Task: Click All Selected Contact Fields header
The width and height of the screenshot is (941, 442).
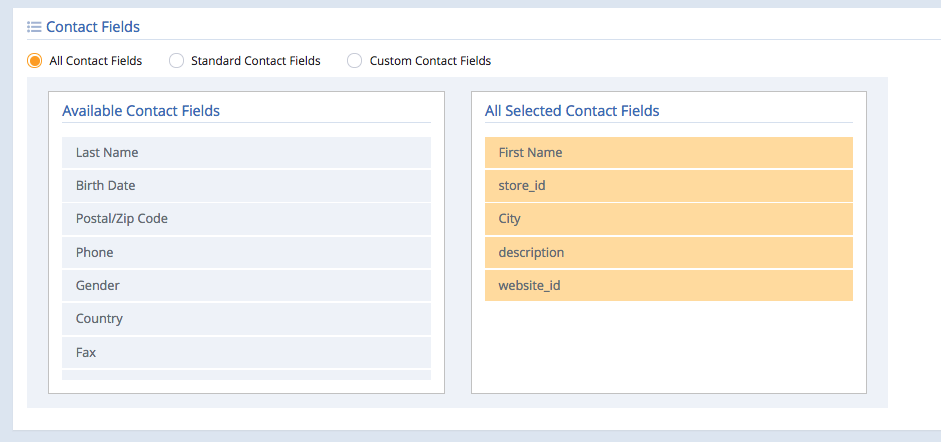Action: 572,111
